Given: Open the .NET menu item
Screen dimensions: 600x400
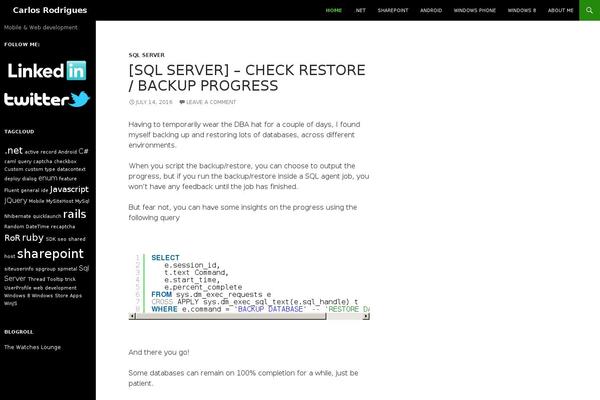Looking at the screenshot, I should (x=360, y=10).
